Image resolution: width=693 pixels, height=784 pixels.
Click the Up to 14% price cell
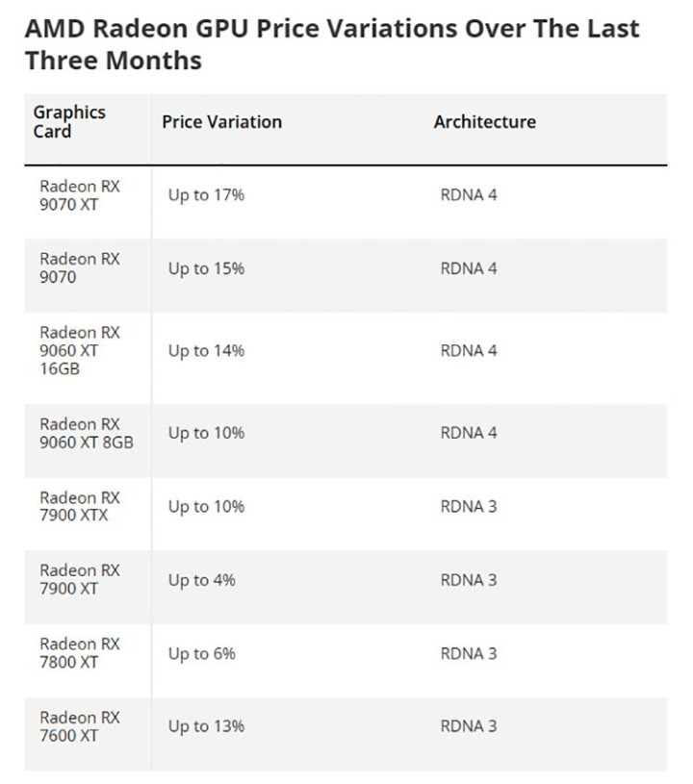pos(206,351)
